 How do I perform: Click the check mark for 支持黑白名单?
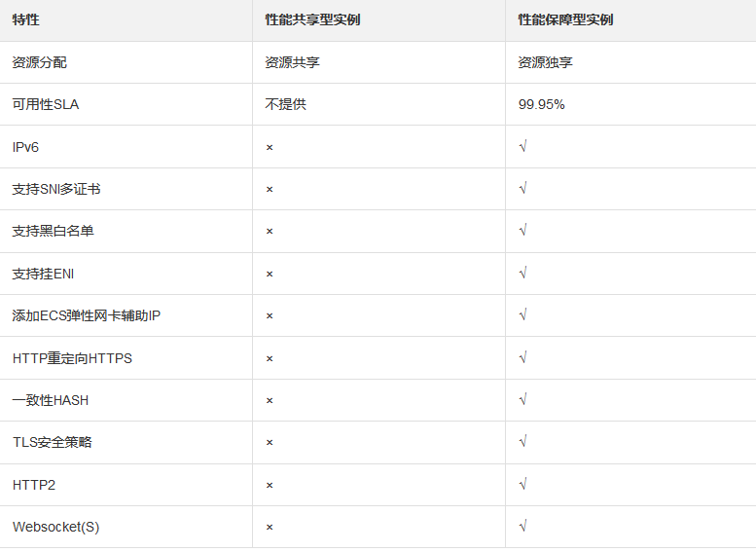pos(522,231)
